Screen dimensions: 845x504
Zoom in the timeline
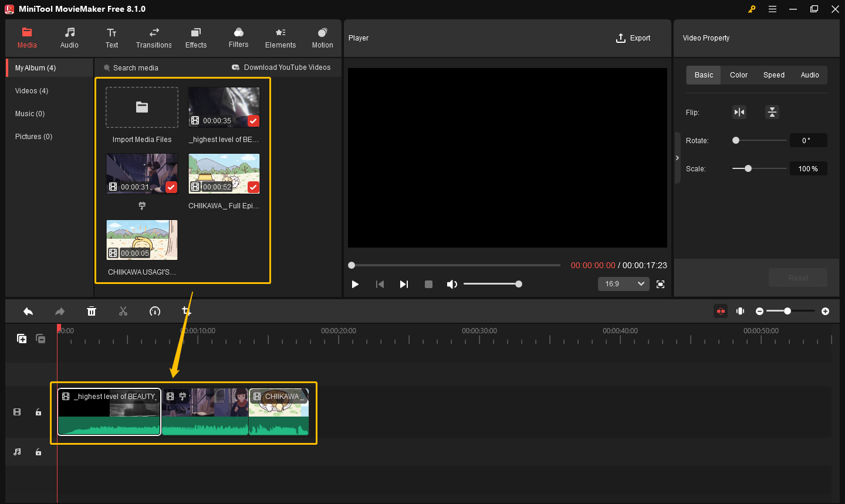pyautogui.click(x=826, y=311)
